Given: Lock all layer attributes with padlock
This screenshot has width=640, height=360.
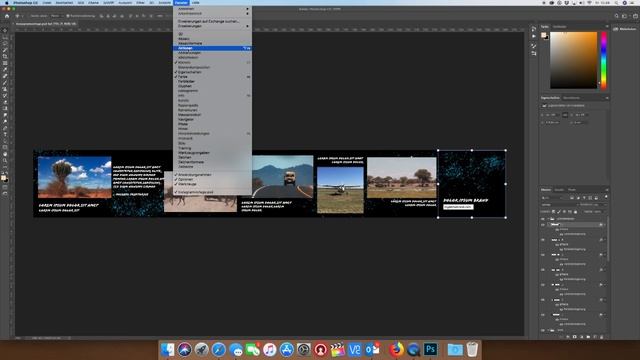Looking at the screenshot, I should (576, 212).
